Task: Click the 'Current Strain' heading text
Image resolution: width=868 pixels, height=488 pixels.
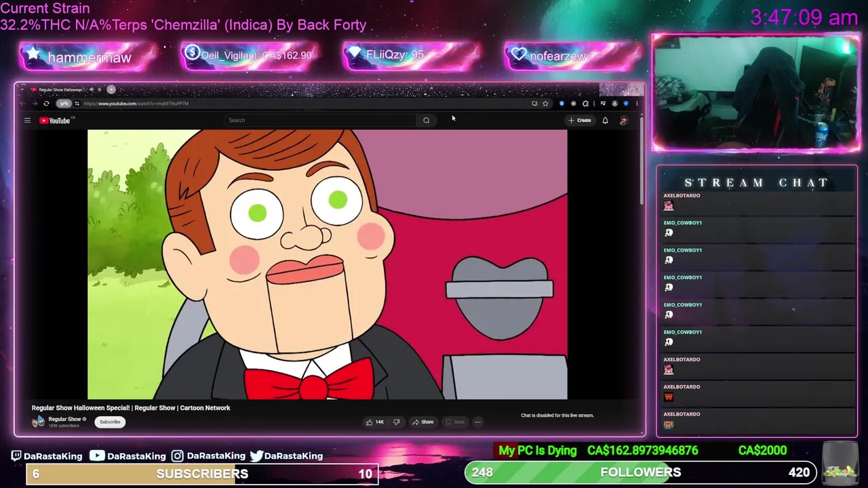Action: (x=45, y=9)
